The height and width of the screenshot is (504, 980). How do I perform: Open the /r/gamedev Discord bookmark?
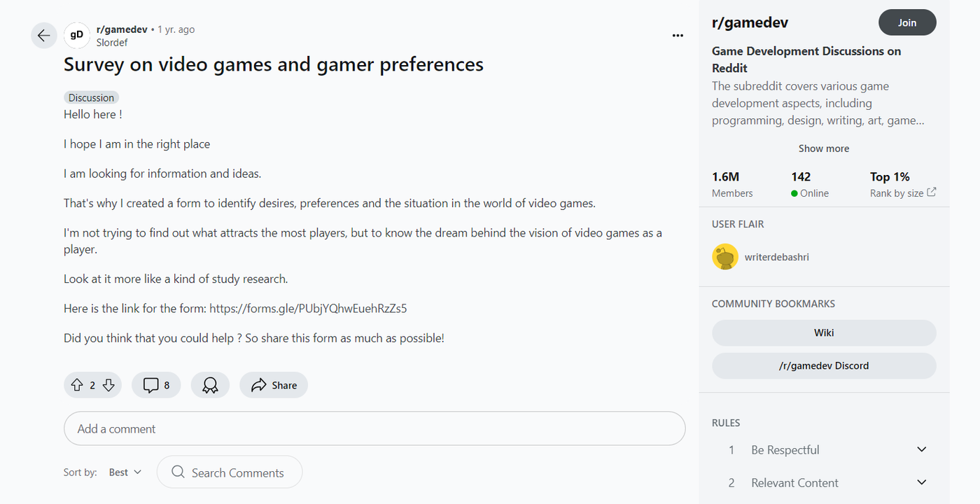(824, 365)
